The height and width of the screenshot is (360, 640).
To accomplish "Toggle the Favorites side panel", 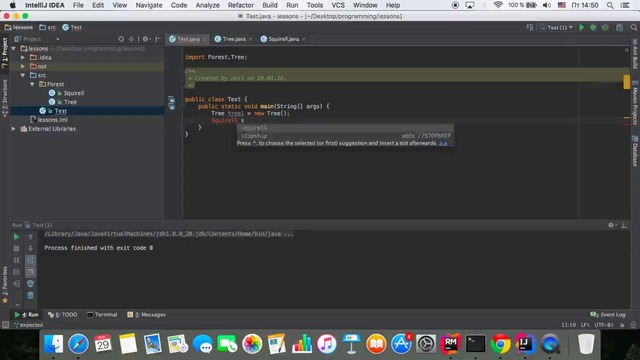I will [5, 285].
